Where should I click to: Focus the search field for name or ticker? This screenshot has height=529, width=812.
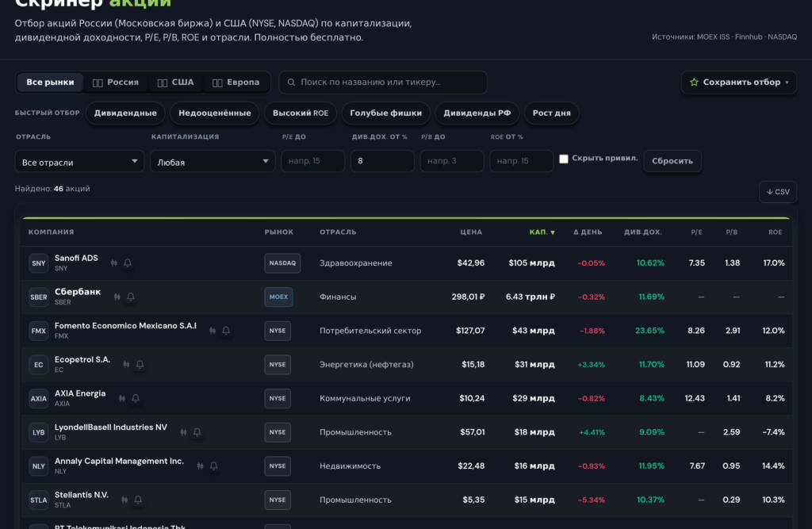tap(383, 82)
